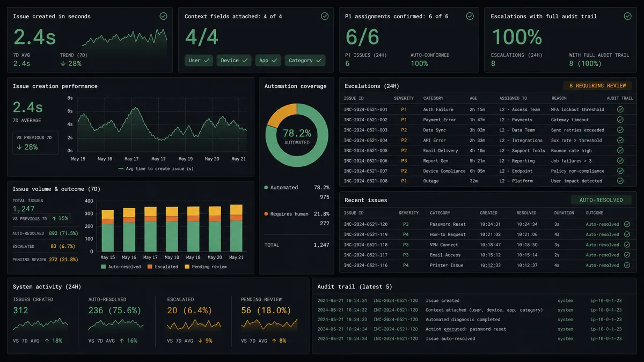This screenshot has width=644, height=362.
Task: Click AUTO-RESOLVED 892 (71.5%) stat
Action: pos(45,233)
